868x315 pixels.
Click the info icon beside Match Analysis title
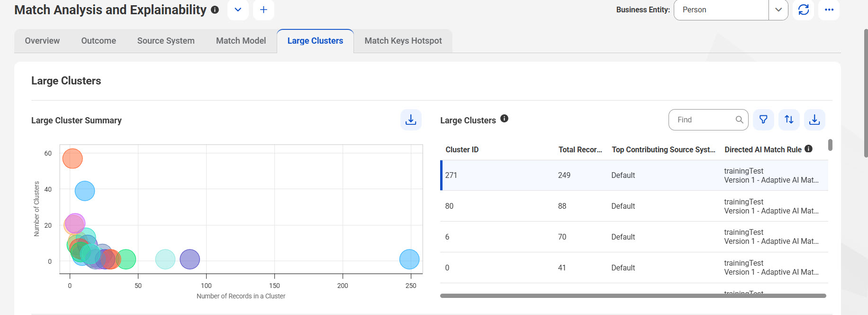(x=215, y=9)
